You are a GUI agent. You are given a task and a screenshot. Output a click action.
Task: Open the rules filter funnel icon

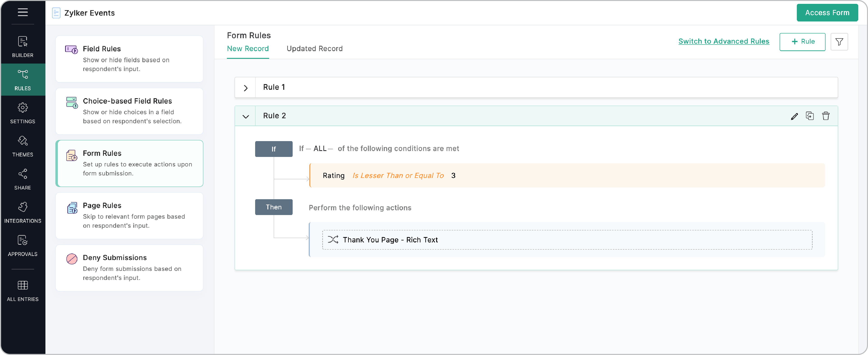coord(839,42)
